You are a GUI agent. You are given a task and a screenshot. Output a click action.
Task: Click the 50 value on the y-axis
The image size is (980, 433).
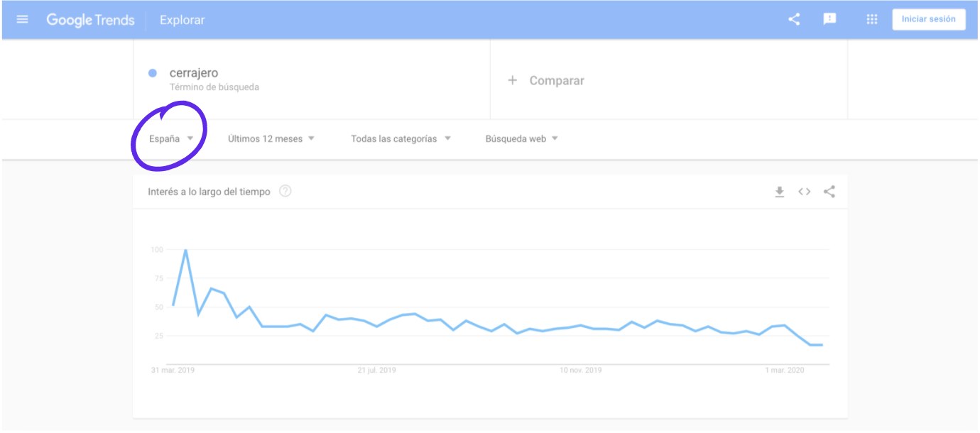tap(158, 307)
